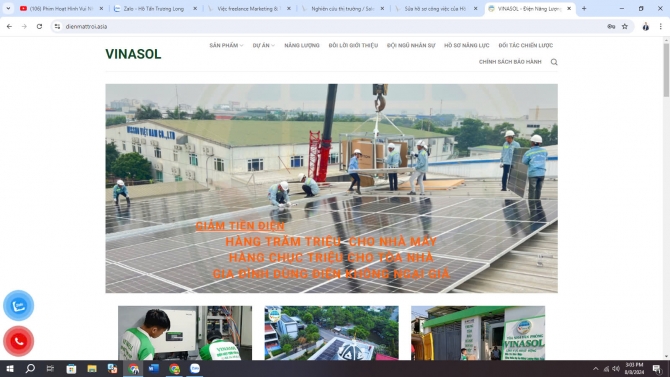Open the tab search chevron at top left
The height and width of the screenshot is (377, 670).
point(8,9)
